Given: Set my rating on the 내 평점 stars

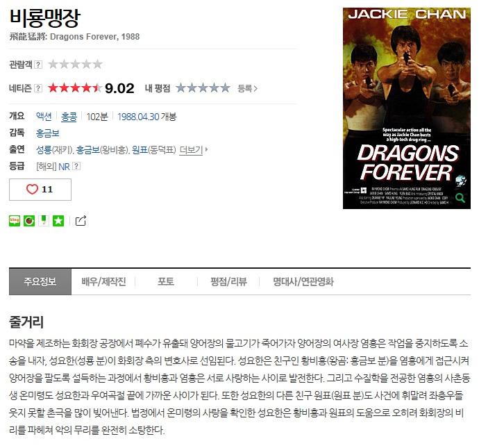Looking at the screenshot, I should pos(203,88).
